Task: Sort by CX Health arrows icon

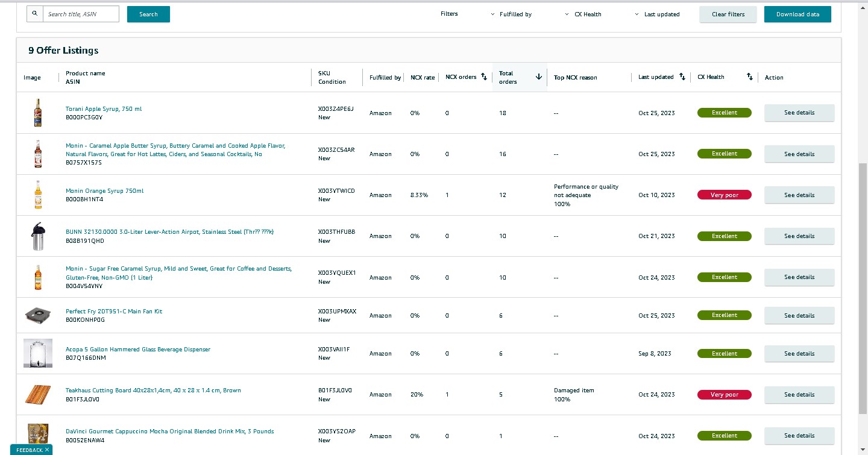Action: tap(750, 77)
